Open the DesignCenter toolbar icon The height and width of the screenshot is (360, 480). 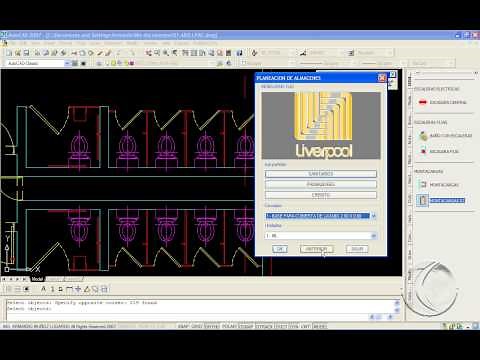194,53
